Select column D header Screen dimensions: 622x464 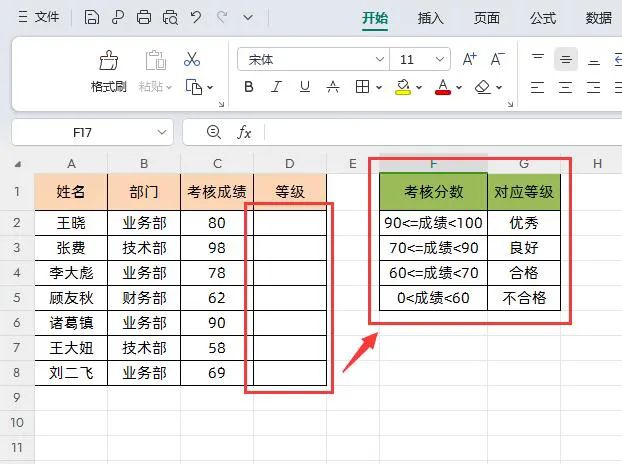290,164
